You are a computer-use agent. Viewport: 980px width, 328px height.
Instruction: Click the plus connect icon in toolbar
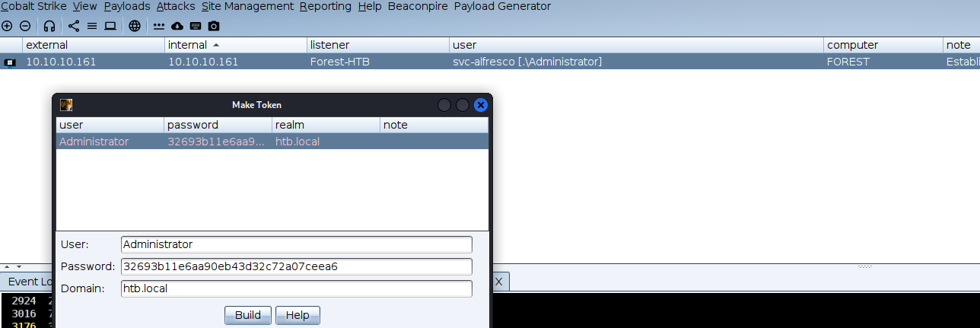coord(7,26)
